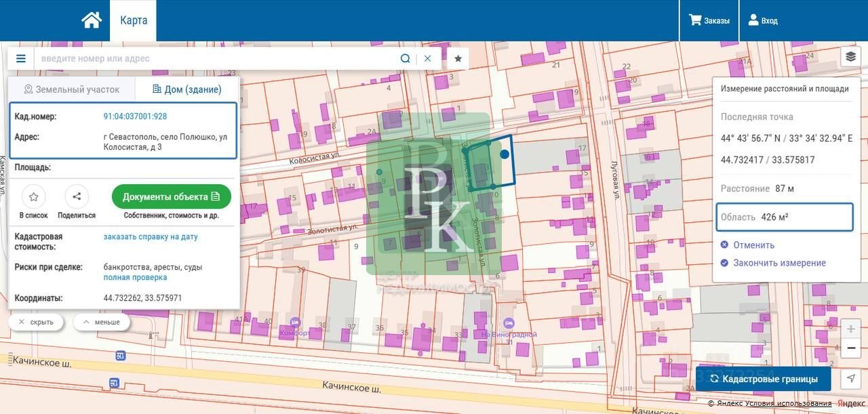Click the geolocation arrow icon
Image resolution: width=868 pixels, height=414 pixels.
coord(851,378)
